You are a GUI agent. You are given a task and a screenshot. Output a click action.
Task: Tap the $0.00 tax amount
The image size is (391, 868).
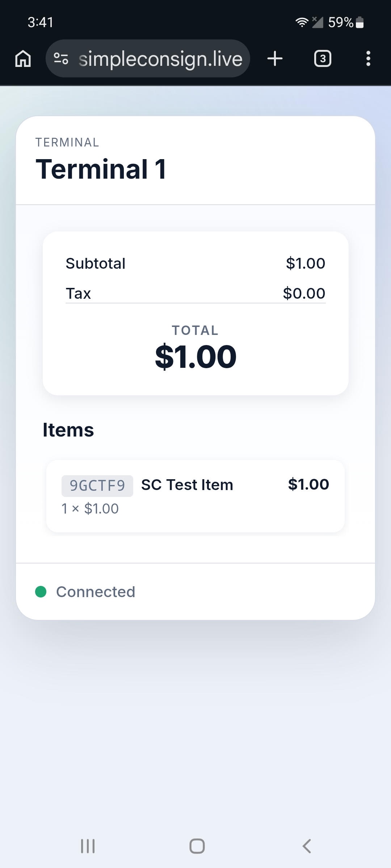pyautogui.click(x=304, y=293)
